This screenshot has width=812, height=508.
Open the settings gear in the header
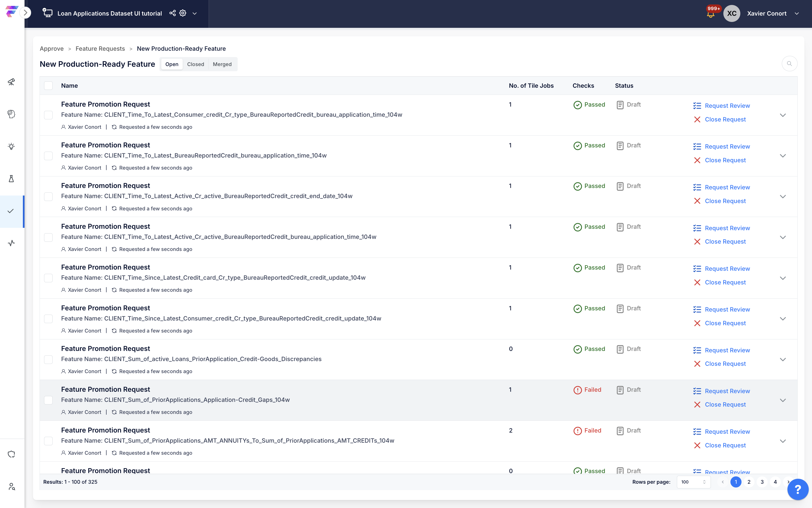(183, 13)
